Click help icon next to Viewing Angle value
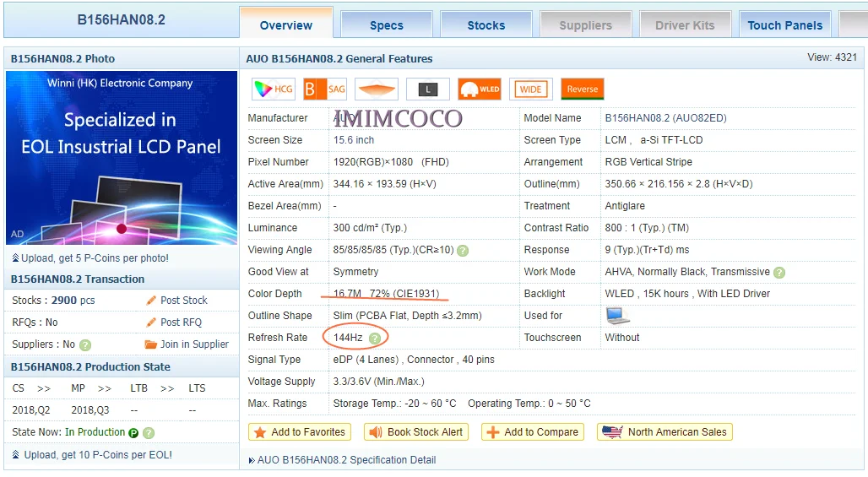The height and width of the screenshot is (477, 868). coord(463,251)
